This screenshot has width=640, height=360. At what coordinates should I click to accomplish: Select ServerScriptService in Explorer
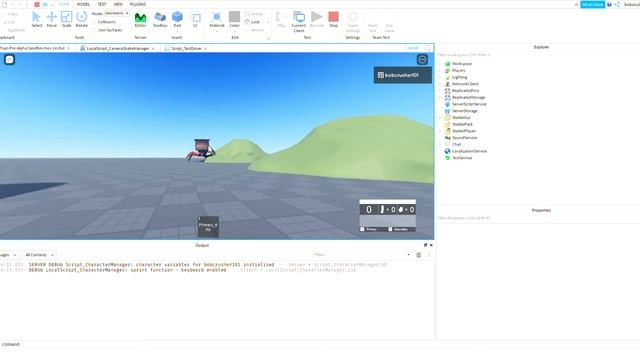click(469, 104)
